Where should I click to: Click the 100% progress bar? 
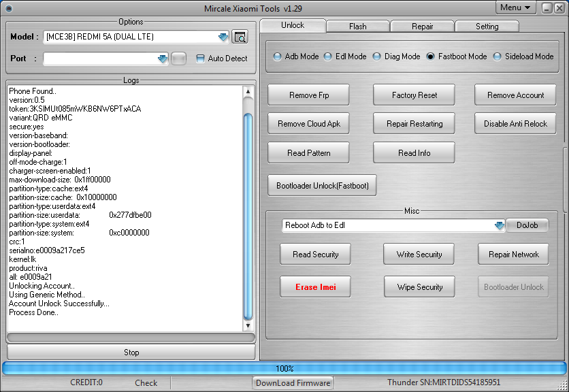point(284,369)
